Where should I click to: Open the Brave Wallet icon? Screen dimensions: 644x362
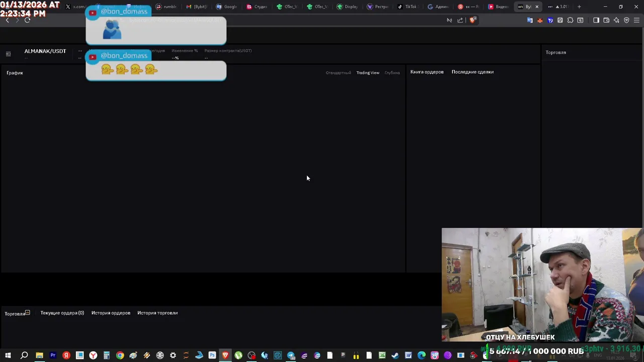[x=606, y=20]
